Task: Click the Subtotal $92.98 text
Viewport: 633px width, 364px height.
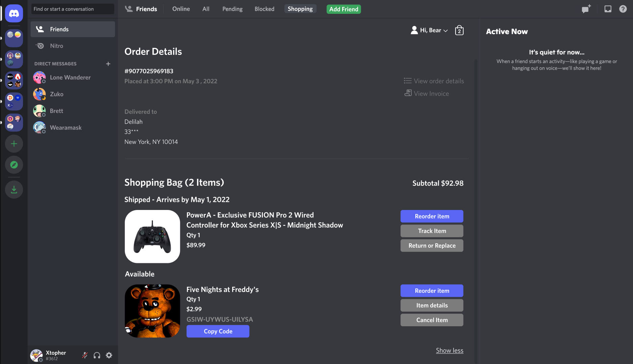Action: coord(438,183)
